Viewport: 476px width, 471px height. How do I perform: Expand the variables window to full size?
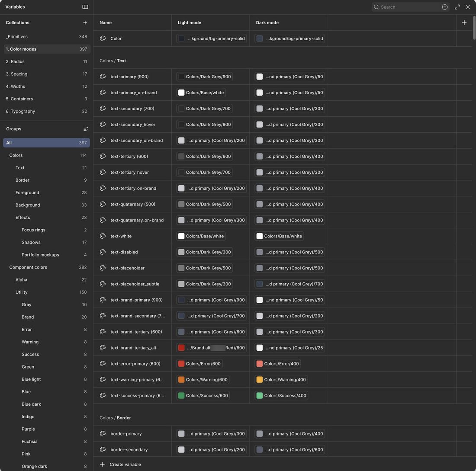point(457,7)
